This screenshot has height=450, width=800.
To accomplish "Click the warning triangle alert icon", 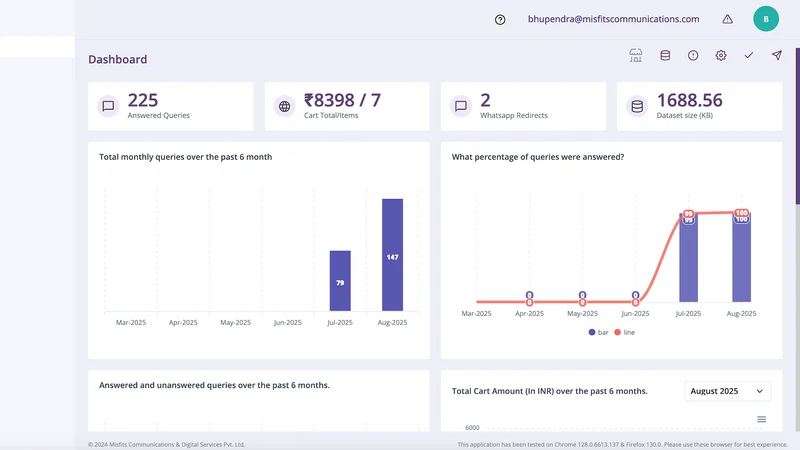I will pos(728,19).
